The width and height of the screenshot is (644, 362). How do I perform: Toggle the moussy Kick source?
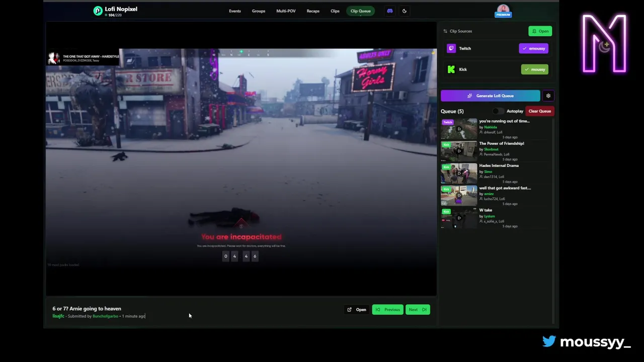point(534,69)
